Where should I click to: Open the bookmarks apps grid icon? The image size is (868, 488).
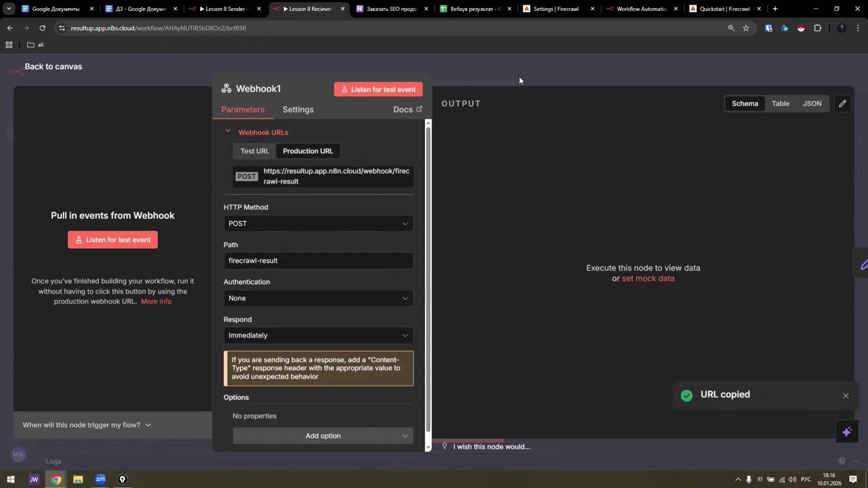click(9, 45)
